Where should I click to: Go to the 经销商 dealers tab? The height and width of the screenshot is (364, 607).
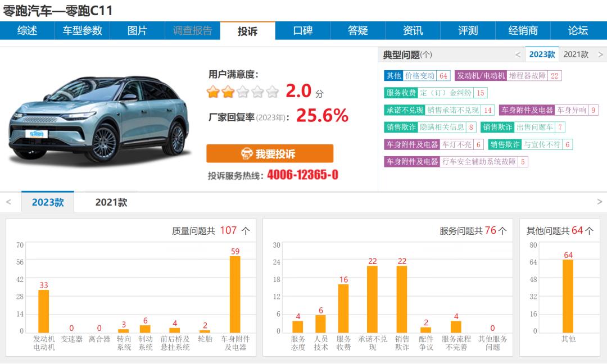point(523,31)
